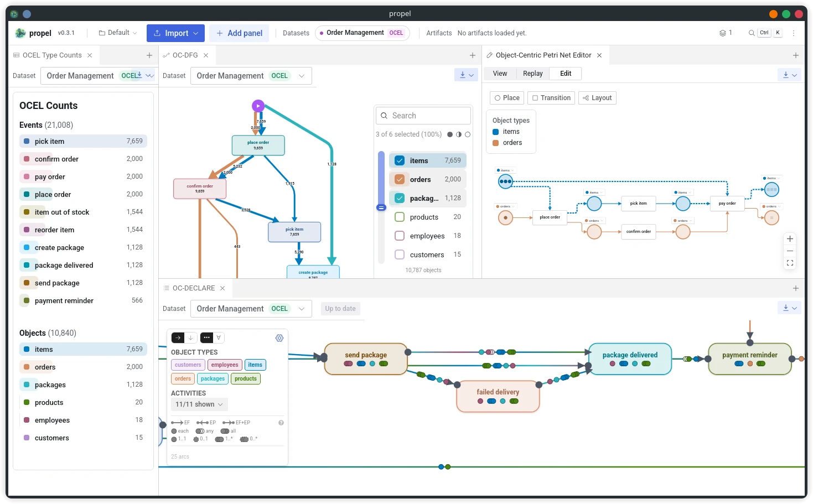Viewport: 813px width, 504px height.
Task: Select the 'failed delivery' activity node
Action: pos(498,396)
